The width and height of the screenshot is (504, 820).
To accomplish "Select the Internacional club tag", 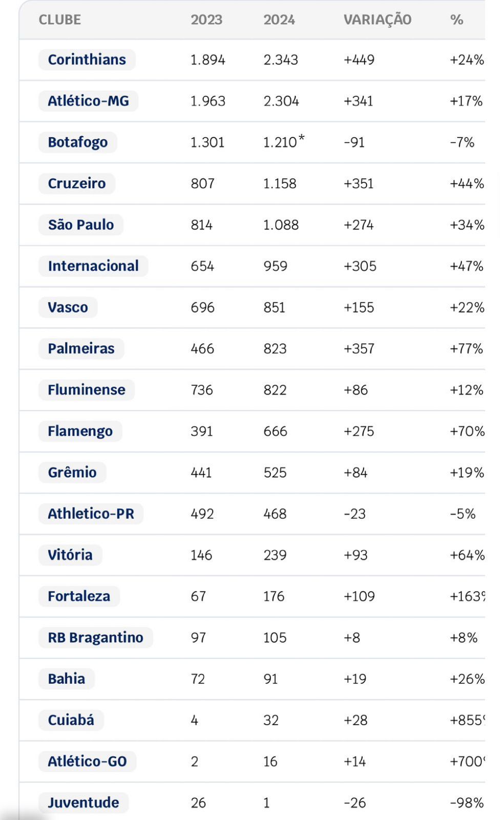I will pos(93,266).
